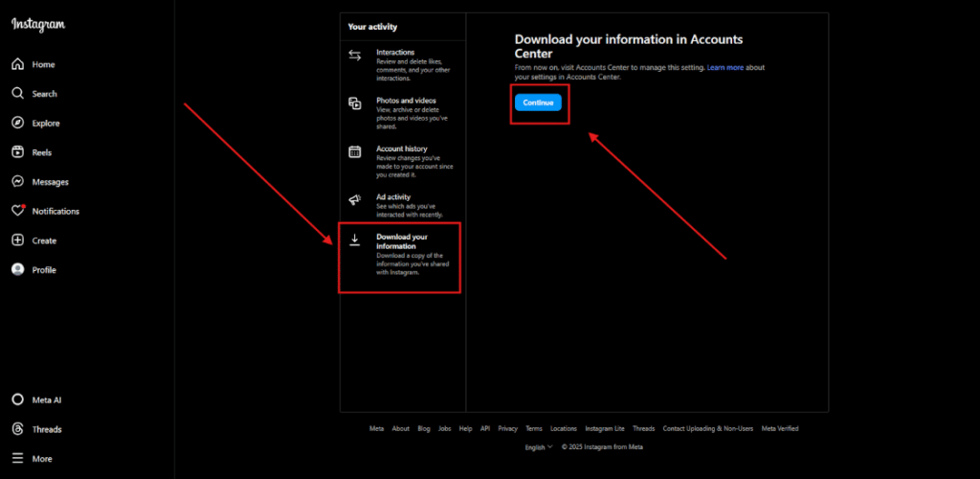The height and width of the screenshot is (479, 980).
Task: Open the About footer link
Action: (401, 429)
